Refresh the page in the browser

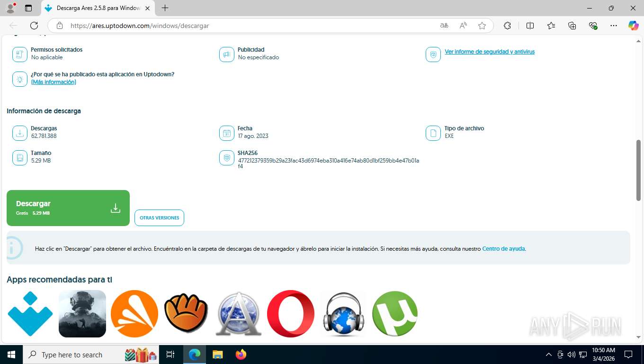[34, 26]
